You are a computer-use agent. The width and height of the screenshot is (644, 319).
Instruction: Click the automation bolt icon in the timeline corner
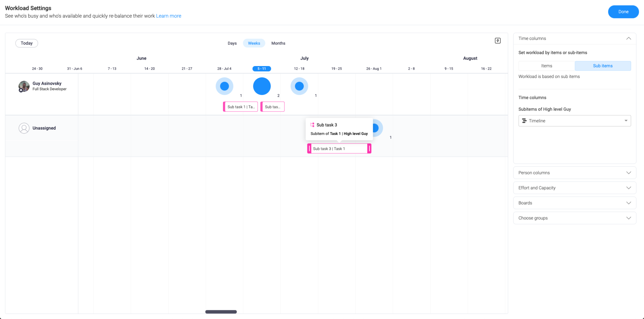click(497, 41)
